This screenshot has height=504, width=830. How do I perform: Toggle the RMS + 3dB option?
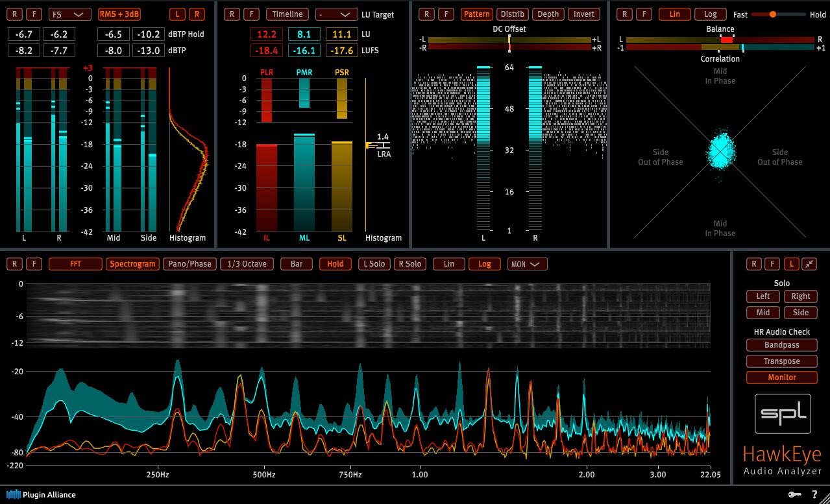coord(119,14)
